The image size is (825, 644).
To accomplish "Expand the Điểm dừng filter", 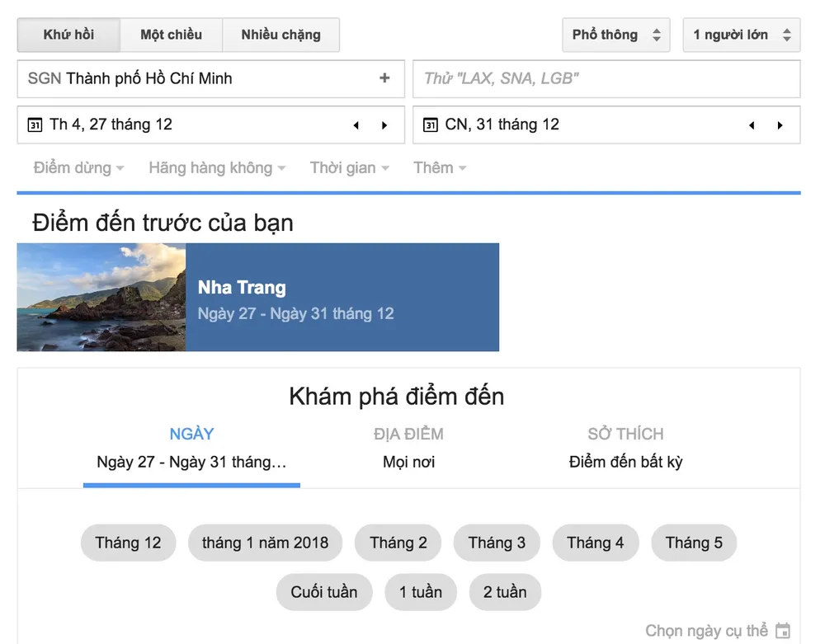I will pos(78,168).
